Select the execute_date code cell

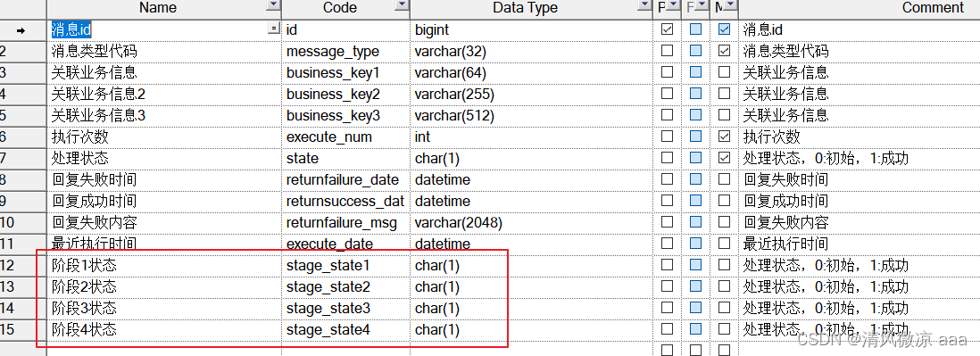pyautogui.click(x=345, y=244)
